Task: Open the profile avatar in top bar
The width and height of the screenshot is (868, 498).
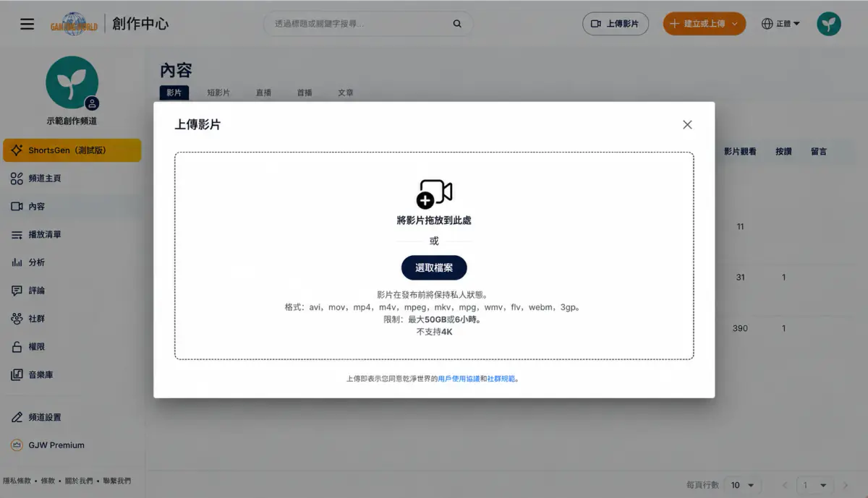Action: [829, 24]
